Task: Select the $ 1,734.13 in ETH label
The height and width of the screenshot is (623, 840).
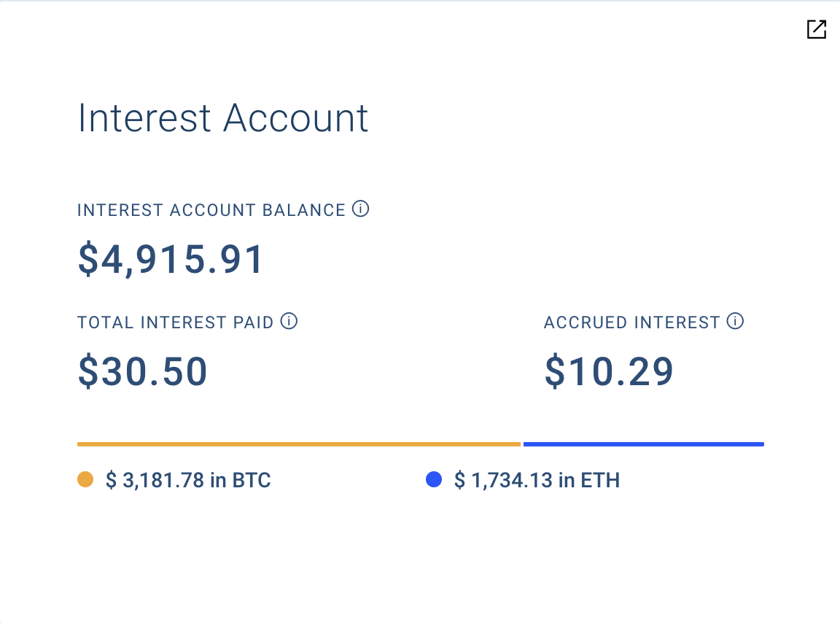Action: [x=537, y=481]
